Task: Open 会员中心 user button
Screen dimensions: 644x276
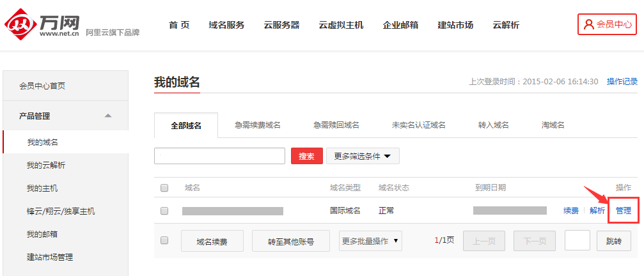Action: point(607,25)
